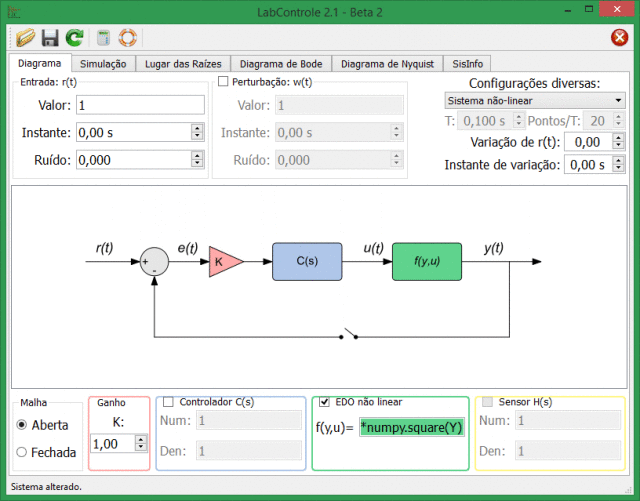Open the Simulação tab
The image size is (640, 501).
coord(103,64)
